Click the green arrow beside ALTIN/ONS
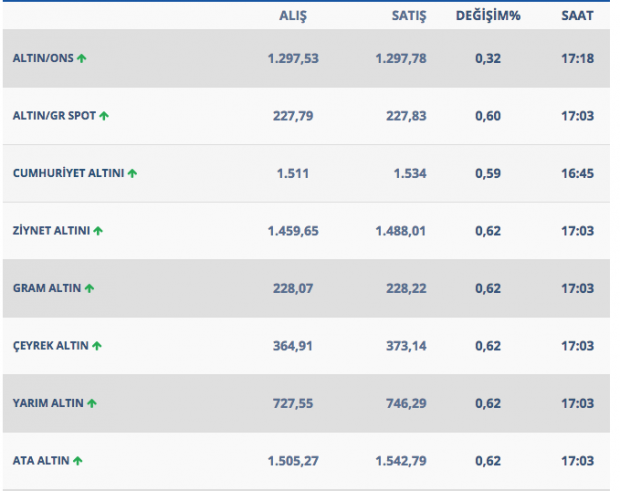 [x=82, y=59]
